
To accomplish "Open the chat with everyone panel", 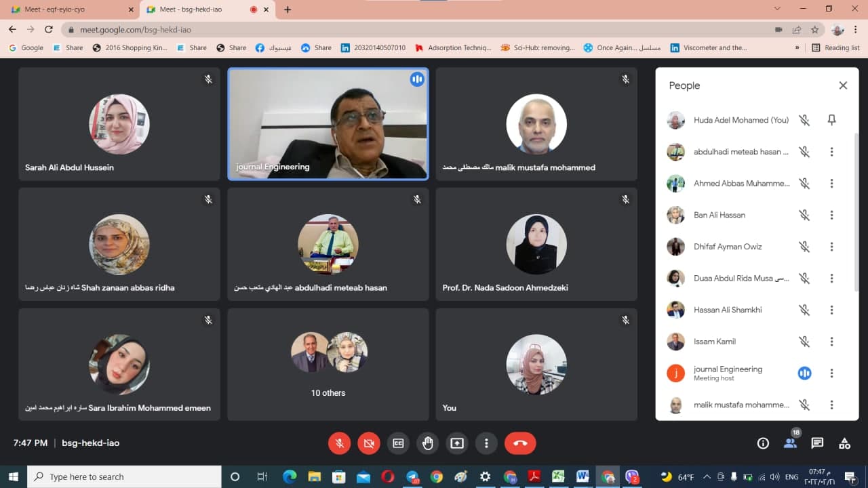I will coord(817,443).
